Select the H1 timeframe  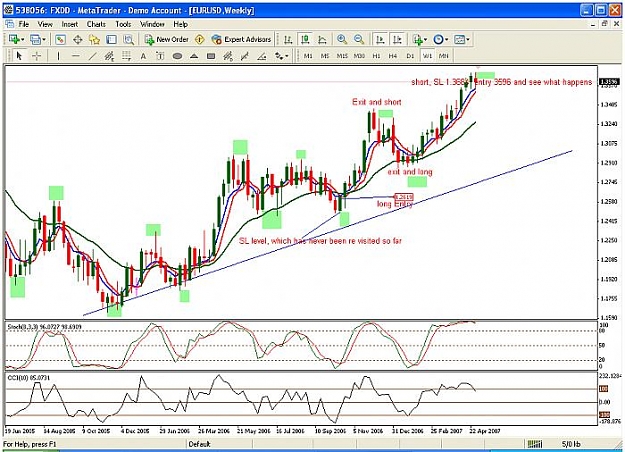coord(376,56)
